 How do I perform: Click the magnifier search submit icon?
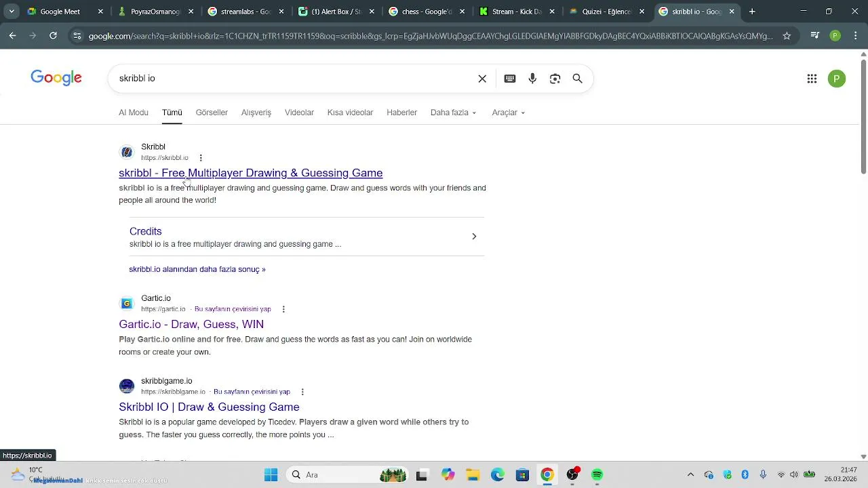(578, 79)
